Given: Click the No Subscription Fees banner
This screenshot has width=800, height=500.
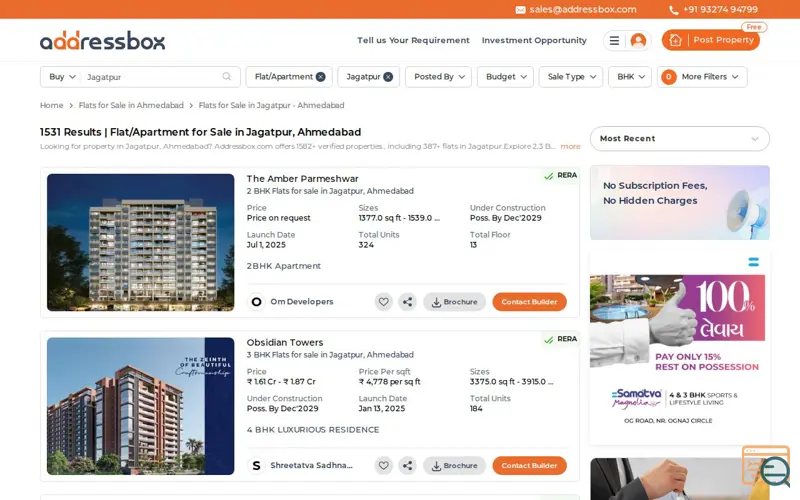Looking at the screenshot, I should tap(680, 203).
